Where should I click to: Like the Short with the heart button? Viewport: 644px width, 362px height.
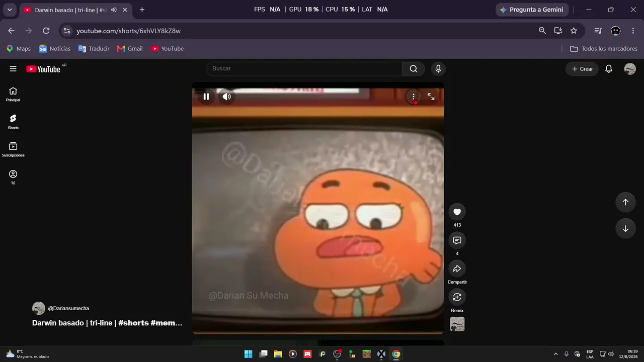coord(457,212)
